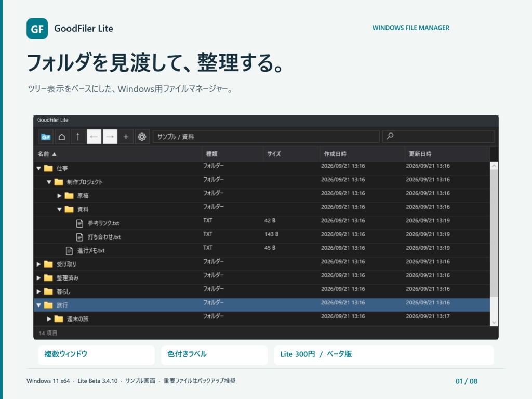Click the GoodFiler Lite GF logo badge

[x=37, y=29]
